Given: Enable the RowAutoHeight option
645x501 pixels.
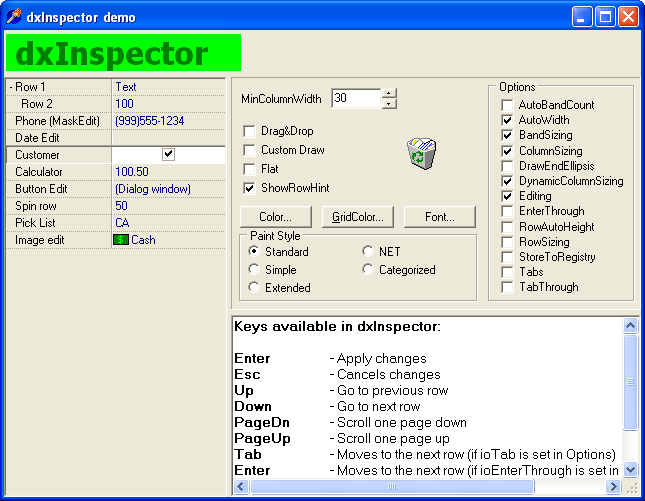Looking at the screenshot, I should [x=507, y=227].
